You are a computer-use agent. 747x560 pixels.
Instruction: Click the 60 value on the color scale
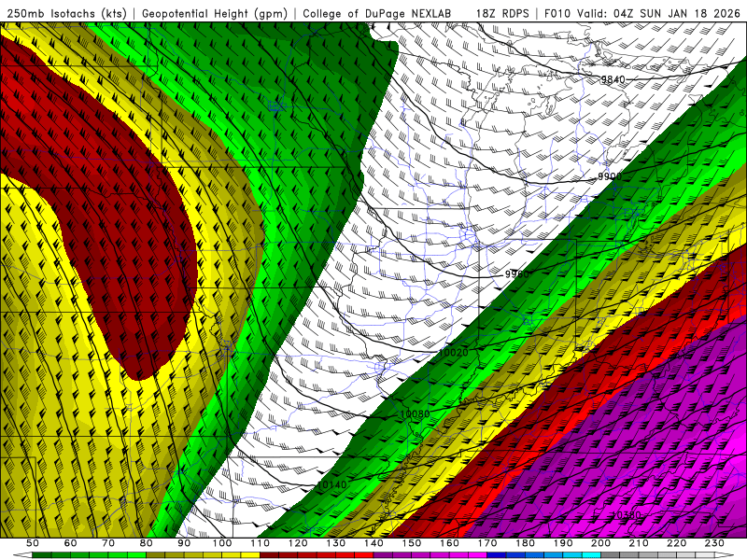(x=70, y=543)
